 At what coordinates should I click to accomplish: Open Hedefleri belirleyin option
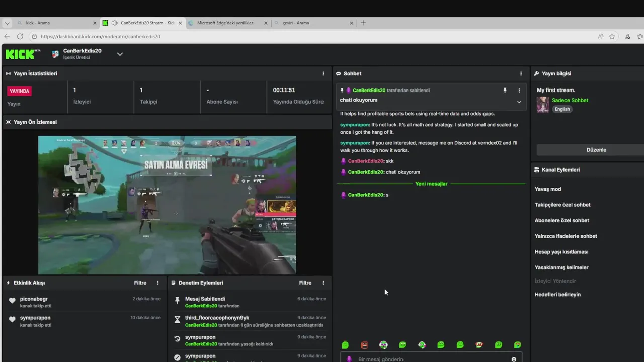(557, 295)
